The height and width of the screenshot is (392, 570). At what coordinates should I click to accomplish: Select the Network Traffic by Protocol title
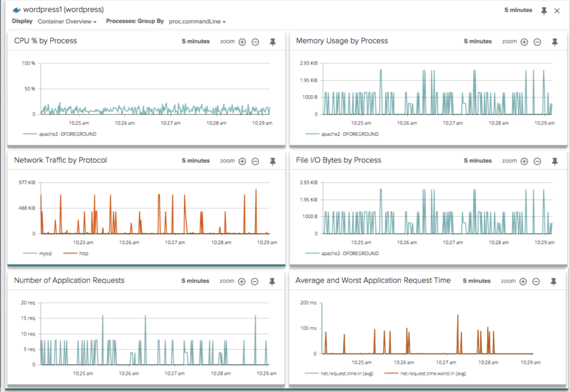[x=60, y=160]
